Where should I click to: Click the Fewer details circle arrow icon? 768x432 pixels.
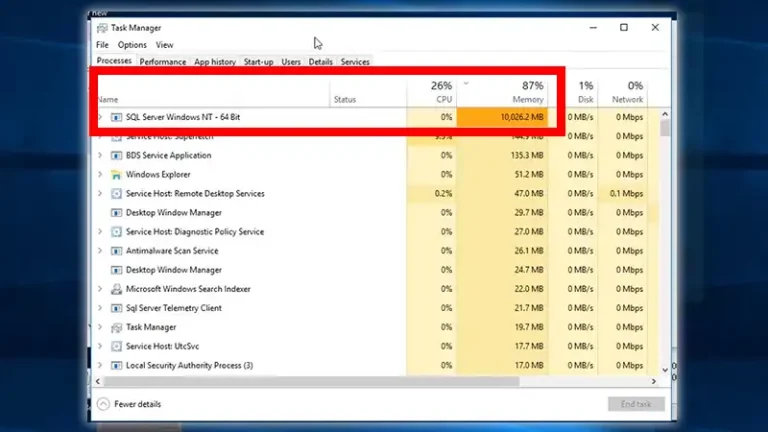(x=103, y=404)
